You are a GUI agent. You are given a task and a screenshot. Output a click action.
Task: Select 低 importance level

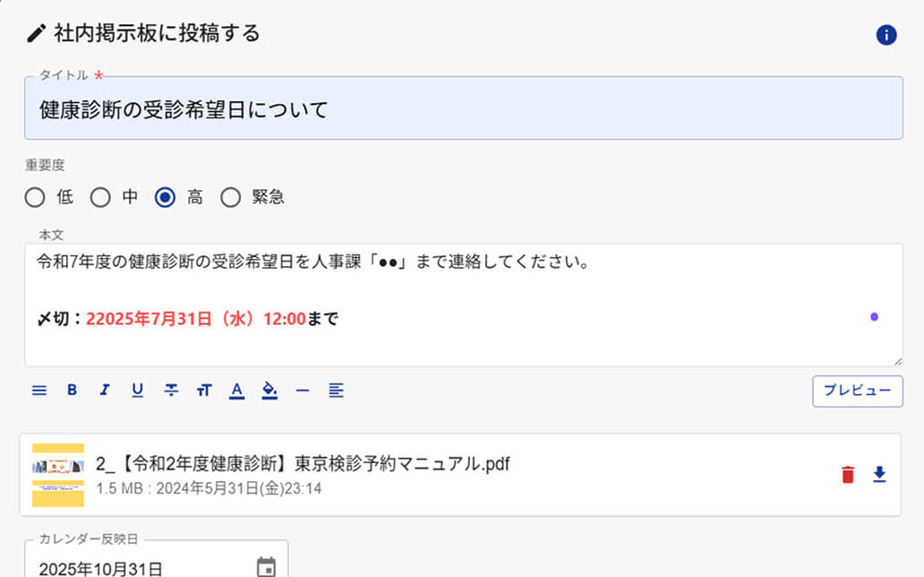coord(35,196)
